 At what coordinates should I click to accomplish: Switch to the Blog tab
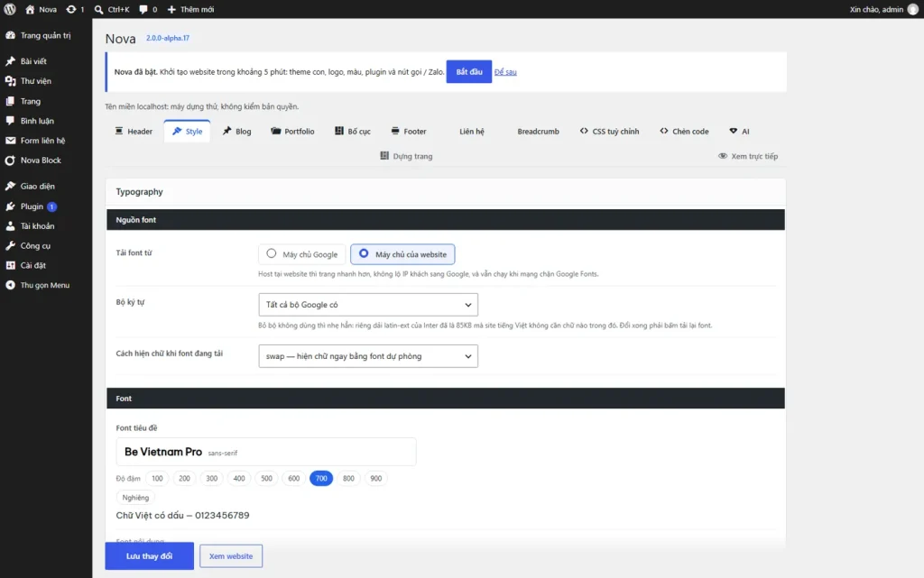pyautogui.click(x=237, y=132)
